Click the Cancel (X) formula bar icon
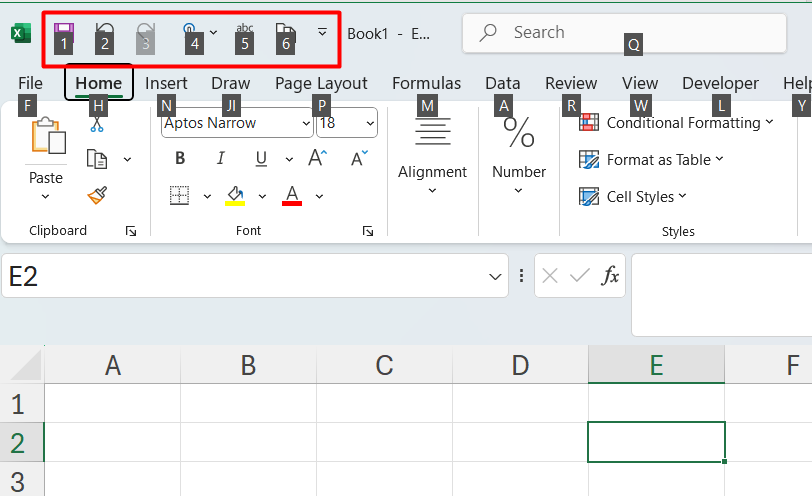This screenshot has width=812, height=496. (549, 276)
